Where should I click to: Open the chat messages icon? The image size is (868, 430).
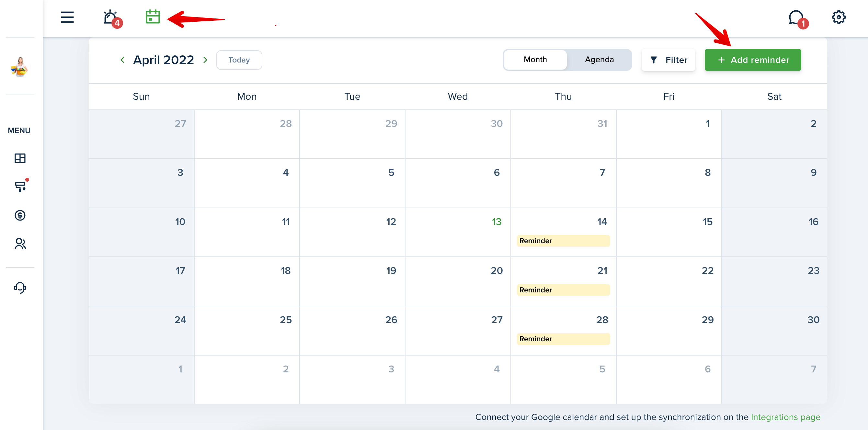[x=798, y=19]
